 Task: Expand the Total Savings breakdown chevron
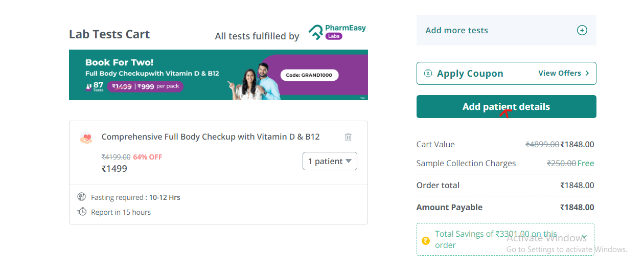pos(584,237)
